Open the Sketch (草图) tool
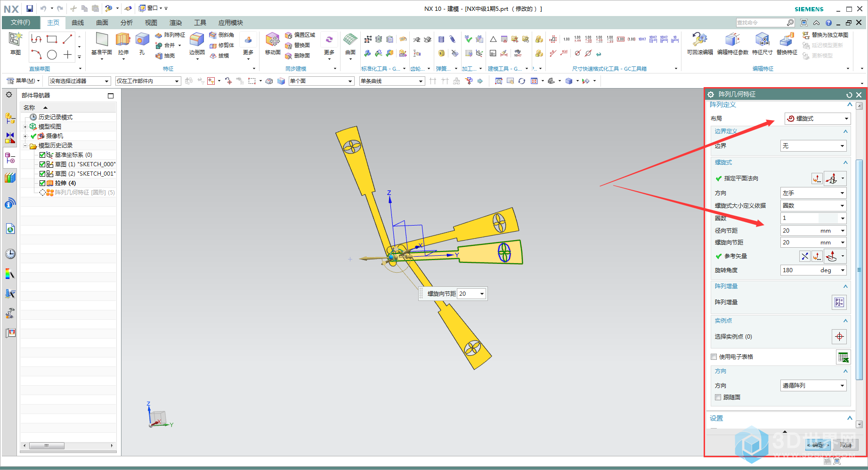868x470 pixels. coord(16,43)
